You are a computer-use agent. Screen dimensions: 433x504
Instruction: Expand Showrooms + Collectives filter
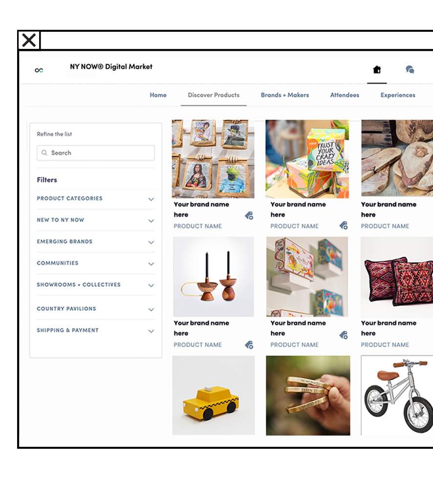pos(95,285)
